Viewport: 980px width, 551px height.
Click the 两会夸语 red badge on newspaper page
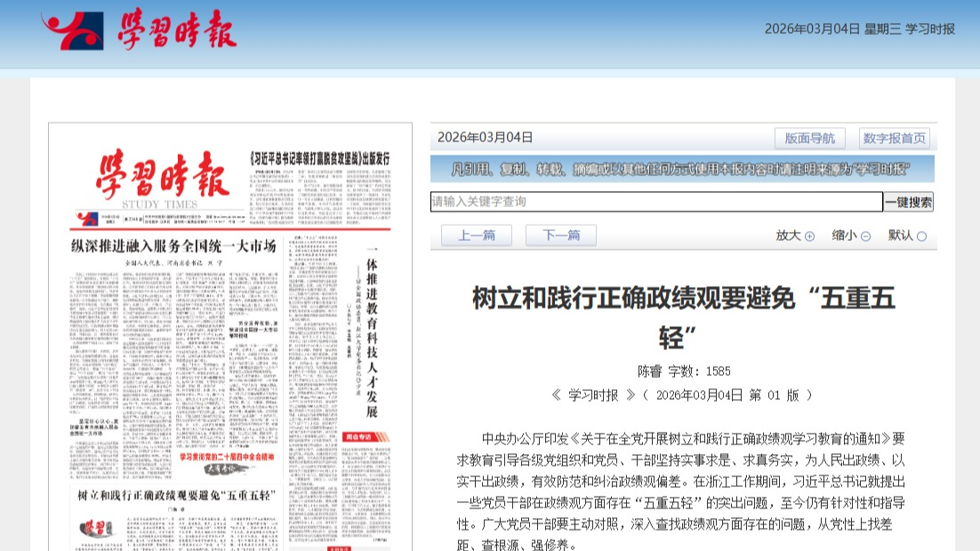357,436
